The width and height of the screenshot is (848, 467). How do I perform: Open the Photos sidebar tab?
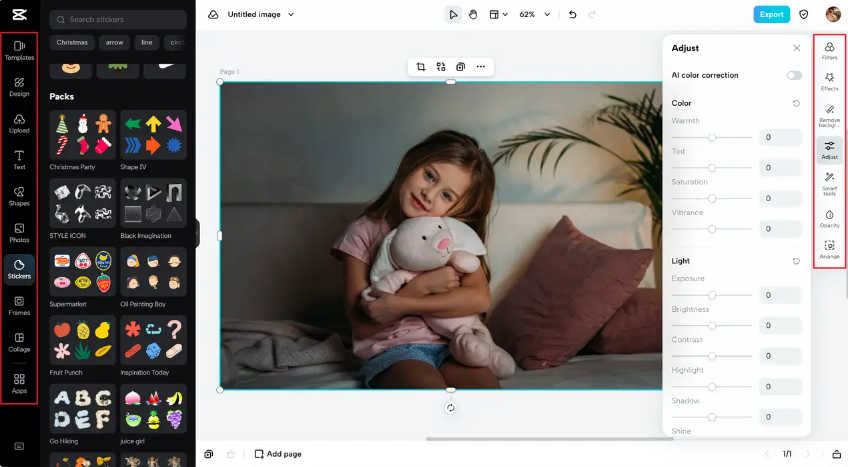click(19, 233)
